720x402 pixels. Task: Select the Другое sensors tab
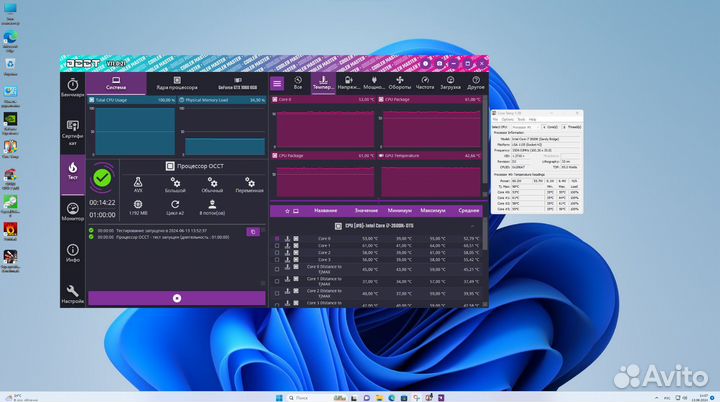(x=476, y=83)
